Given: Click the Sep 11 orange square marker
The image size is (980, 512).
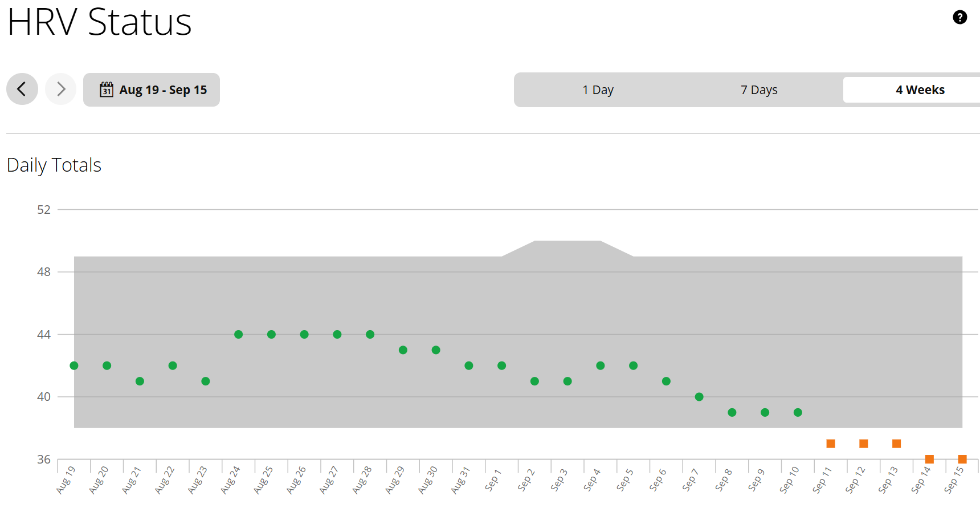Looking at the screenshot, I should pos(831,444).
